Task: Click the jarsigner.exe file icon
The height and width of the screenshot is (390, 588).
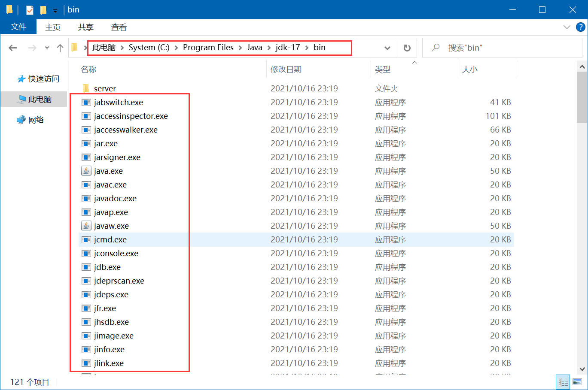Action: tap(86, 157)
